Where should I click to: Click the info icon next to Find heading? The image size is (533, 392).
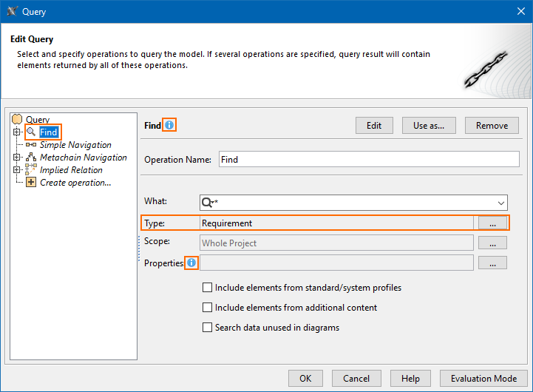click(169, 126)
